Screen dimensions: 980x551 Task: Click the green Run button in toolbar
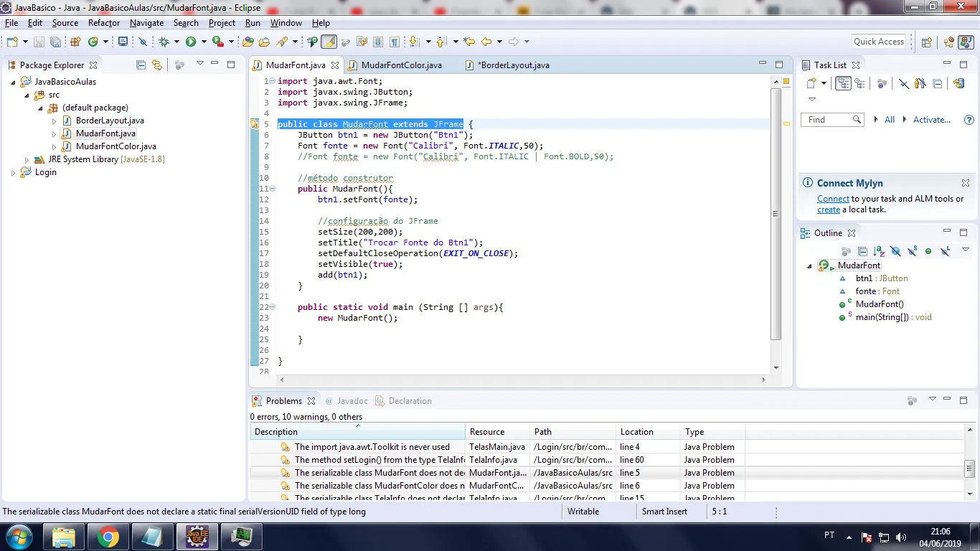point(191,42)
